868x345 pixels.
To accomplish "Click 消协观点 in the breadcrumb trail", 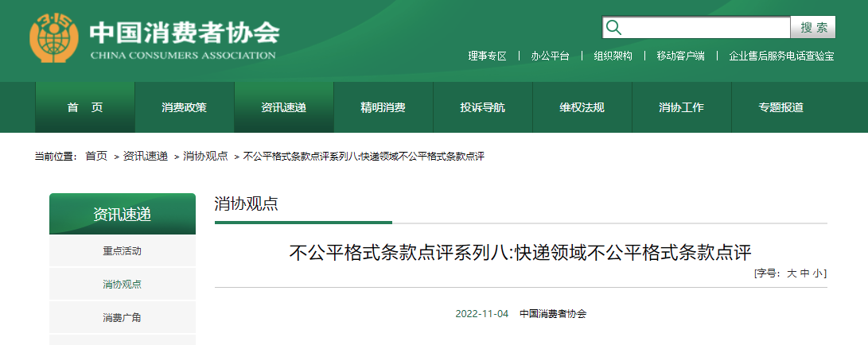I will pyautogui.click(x=205, y=157).
